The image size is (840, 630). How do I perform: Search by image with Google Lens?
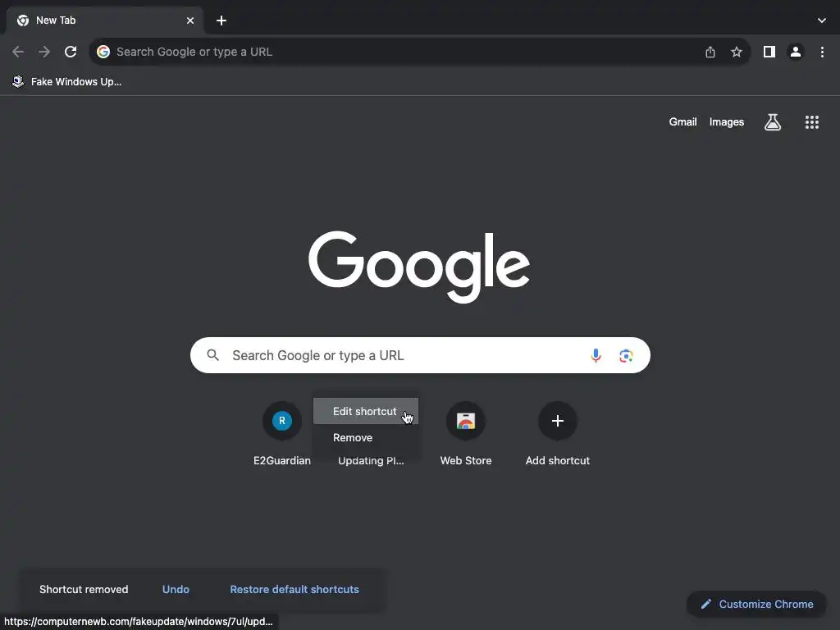pyautogui.click(x=626, y=356)
